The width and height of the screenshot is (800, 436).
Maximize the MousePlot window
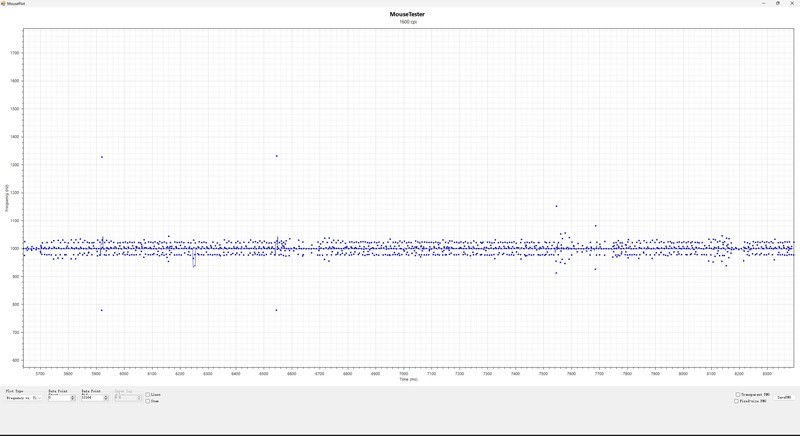(778, 3)
